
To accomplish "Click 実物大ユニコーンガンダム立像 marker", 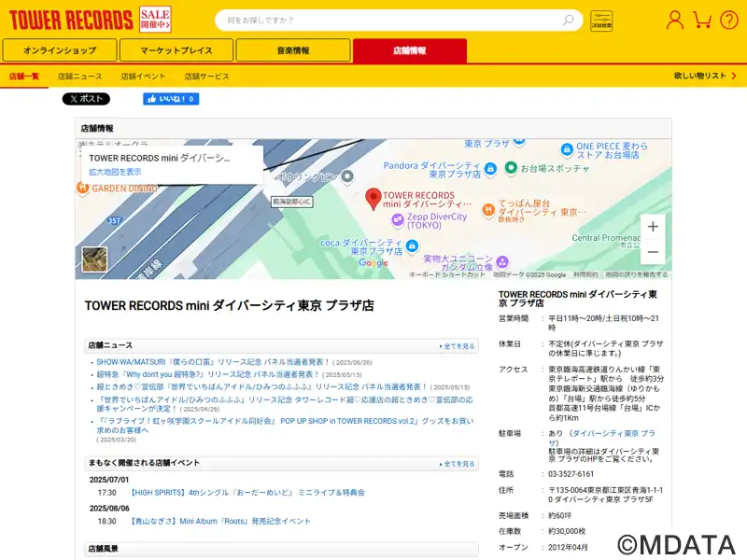I will [501, 261].
